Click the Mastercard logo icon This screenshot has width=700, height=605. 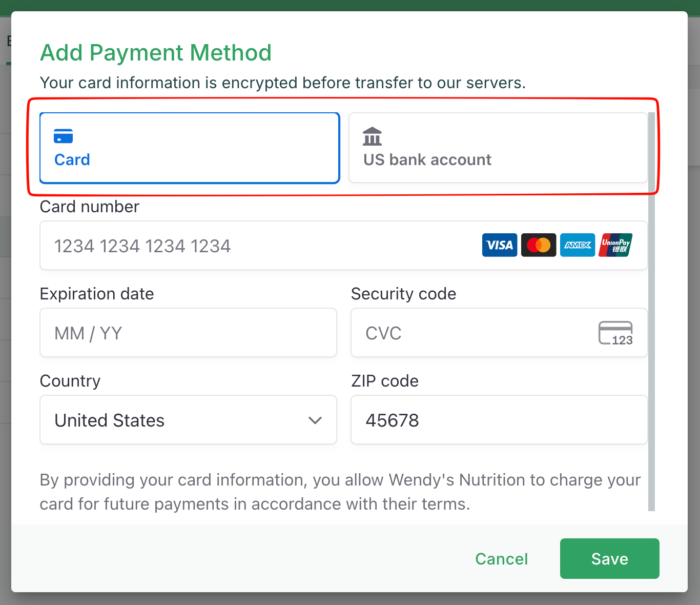click(538, 245)
